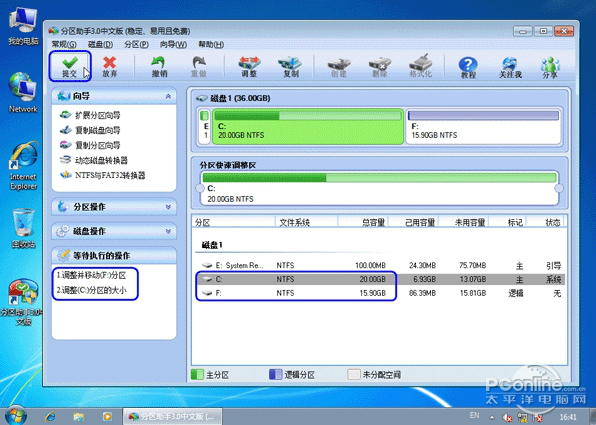Click the 磁盘1 (36.00GB) disk header
The height and width of the screenshot is (425, 596).
[233, 98]
